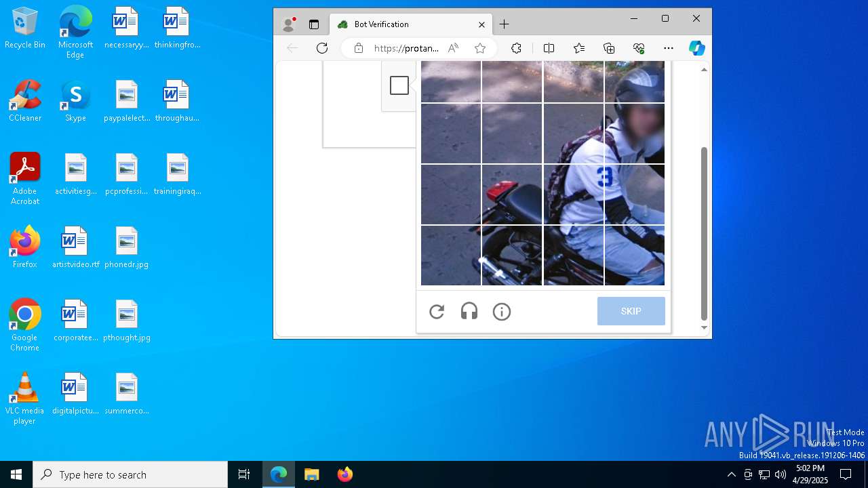Click the SKIP captcha button

pos(631,311)
